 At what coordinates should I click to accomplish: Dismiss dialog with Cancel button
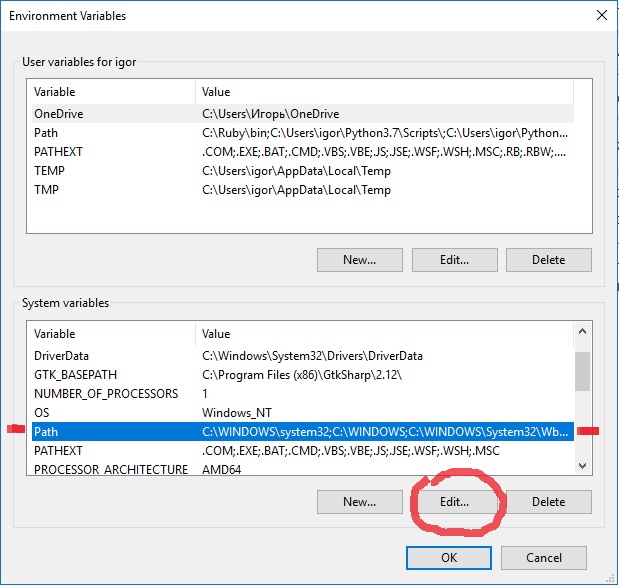click(544, 558)
